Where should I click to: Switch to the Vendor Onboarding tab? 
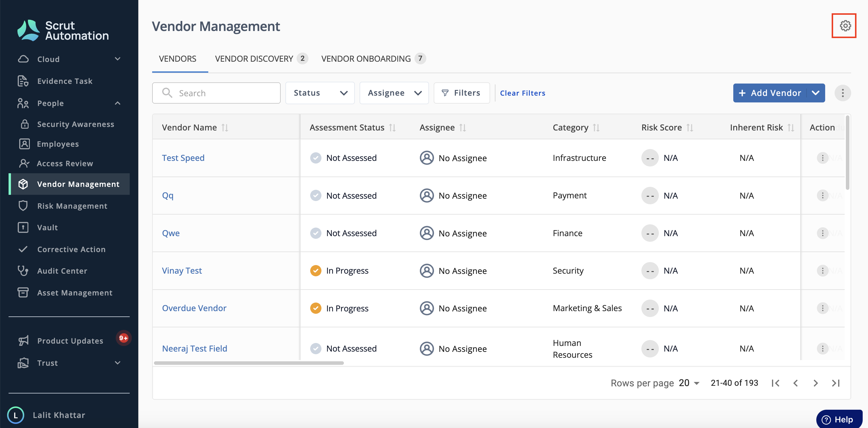coord(373,59)
